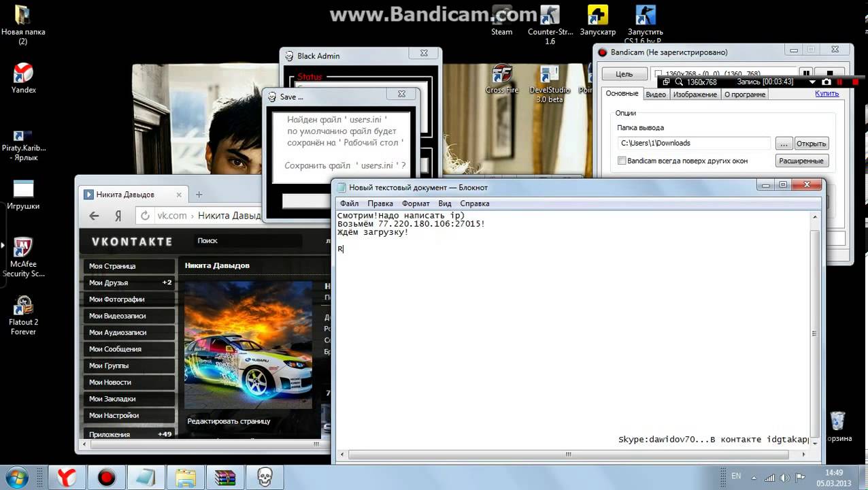Open the Cross Fire desktop icon

pos(502,80)
